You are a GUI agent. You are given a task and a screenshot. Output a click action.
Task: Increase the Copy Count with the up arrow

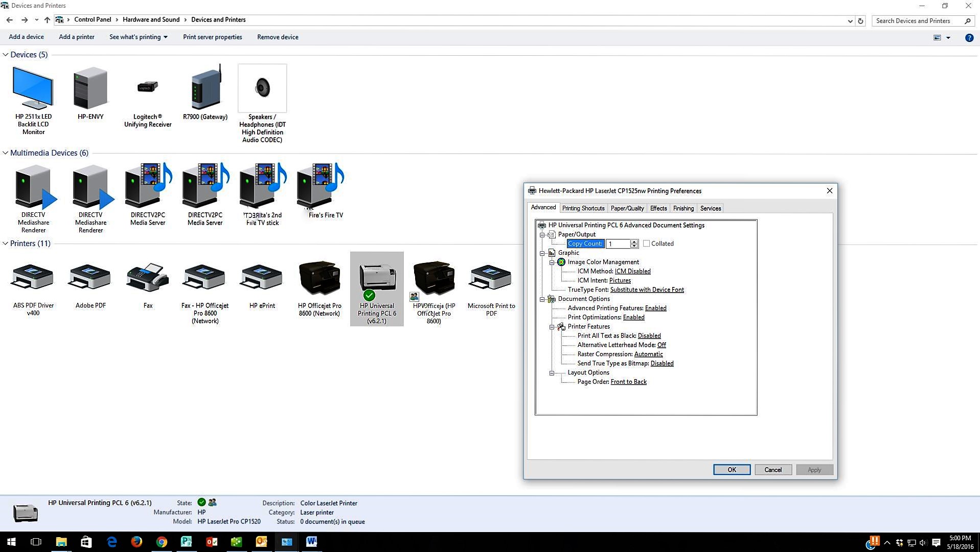(634, 241)
